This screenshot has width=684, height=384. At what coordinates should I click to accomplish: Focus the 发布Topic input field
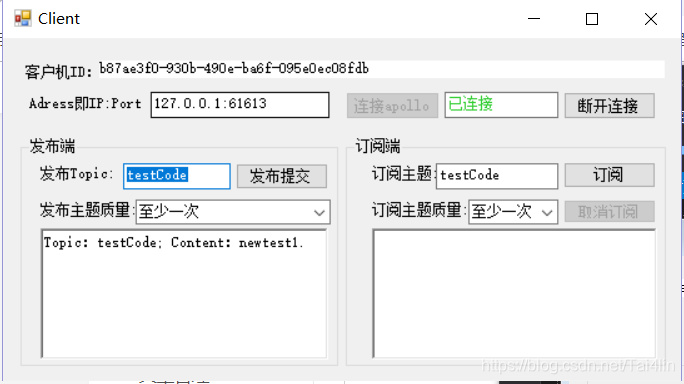(177, 176)
